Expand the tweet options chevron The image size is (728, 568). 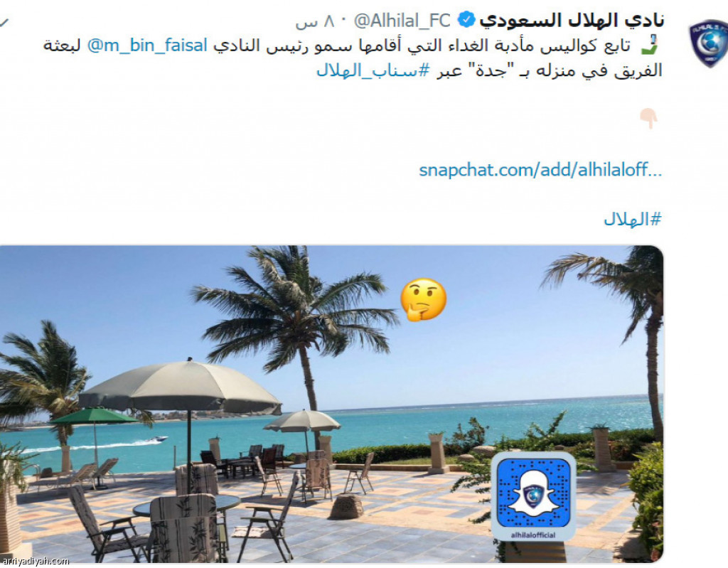[4, 22]
